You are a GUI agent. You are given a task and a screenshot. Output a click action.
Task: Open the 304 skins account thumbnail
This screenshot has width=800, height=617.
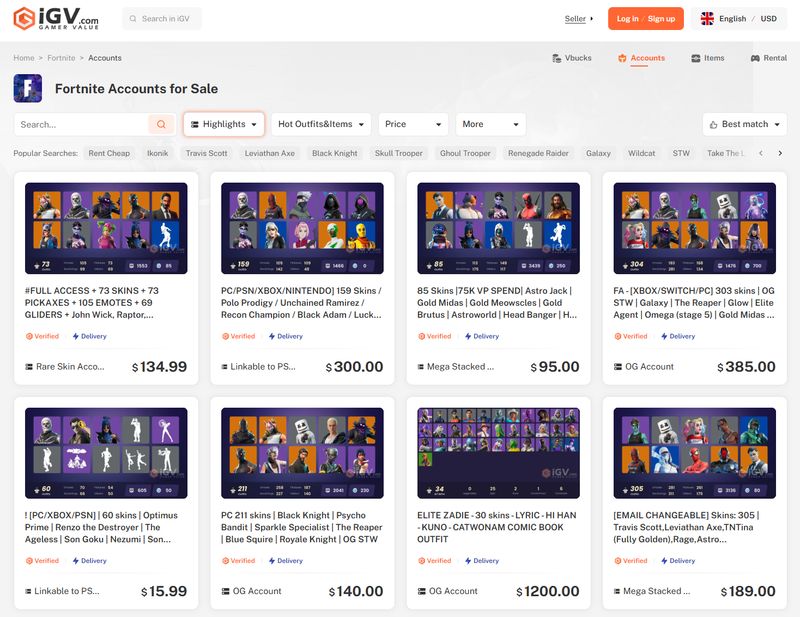pyautogui.click(x=694, y=228)
